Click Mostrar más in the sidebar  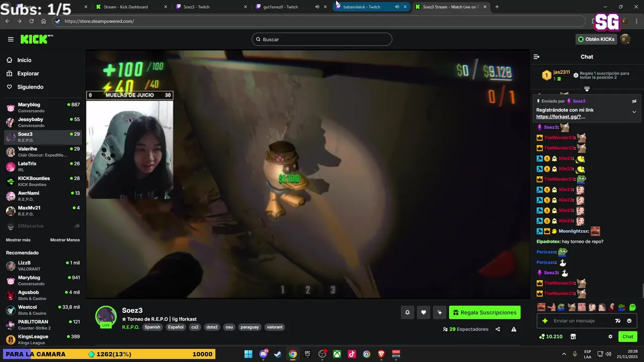pos(18,240)
